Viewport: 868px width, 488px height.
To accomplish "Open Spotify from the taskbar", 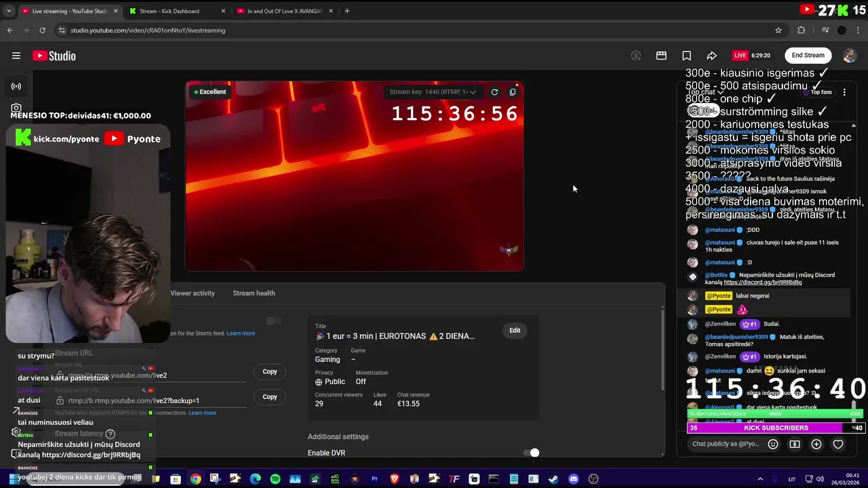I will (x=275, y=479).
